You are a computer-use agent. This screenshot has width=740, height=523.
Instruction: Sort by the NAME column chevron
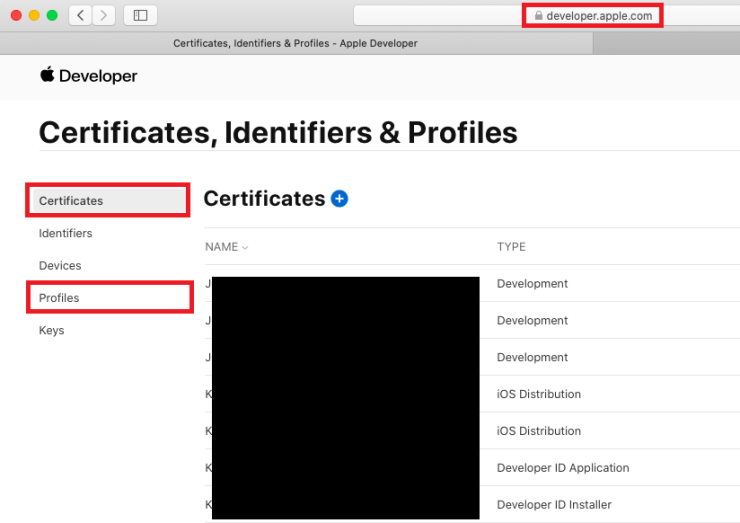[x=245, y=248]
